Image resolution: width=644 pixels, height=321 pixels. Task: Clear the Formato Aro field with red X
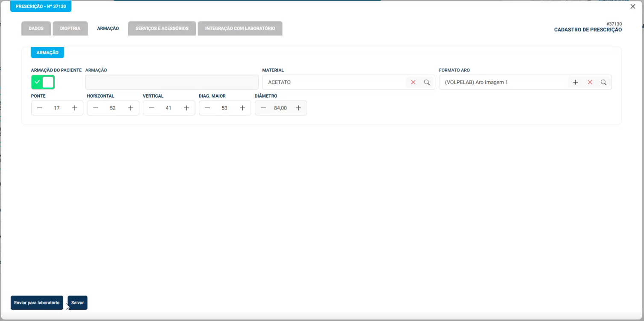(590, 82)
